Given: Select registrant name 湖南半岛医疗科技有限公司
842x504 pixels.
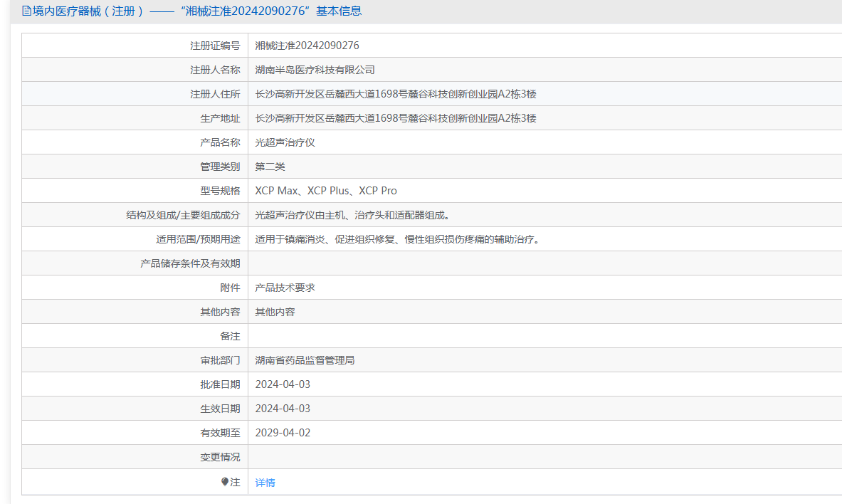Looking at the screenshot, I should pyautogui.click(x=315, y=70).
